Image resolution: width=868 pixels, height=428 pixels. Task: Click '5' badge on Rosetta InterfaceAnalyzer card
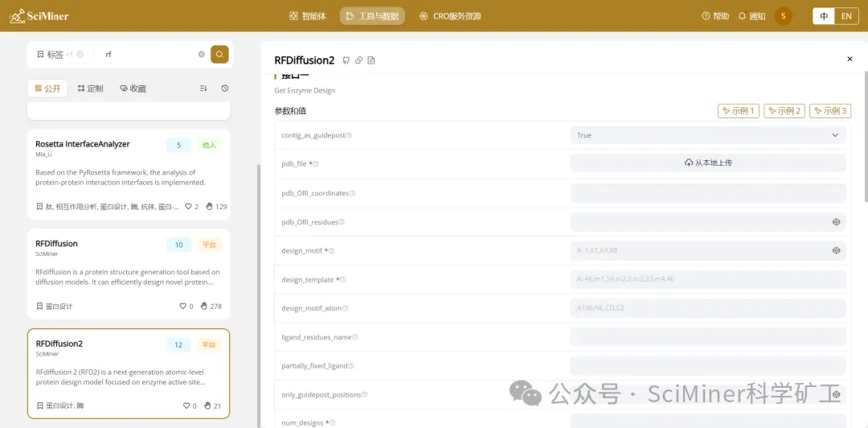[x=178, y=146]
